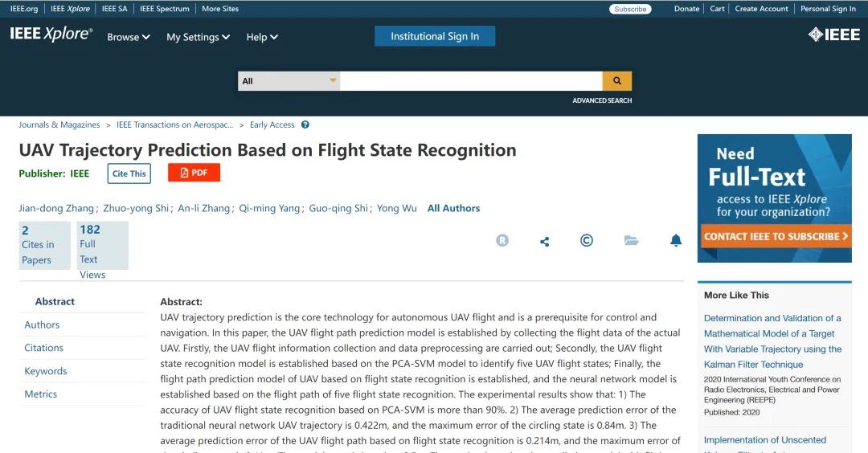868x453 pixels.
Task: Open the Help dropdown menu
Action: (262, 37)
